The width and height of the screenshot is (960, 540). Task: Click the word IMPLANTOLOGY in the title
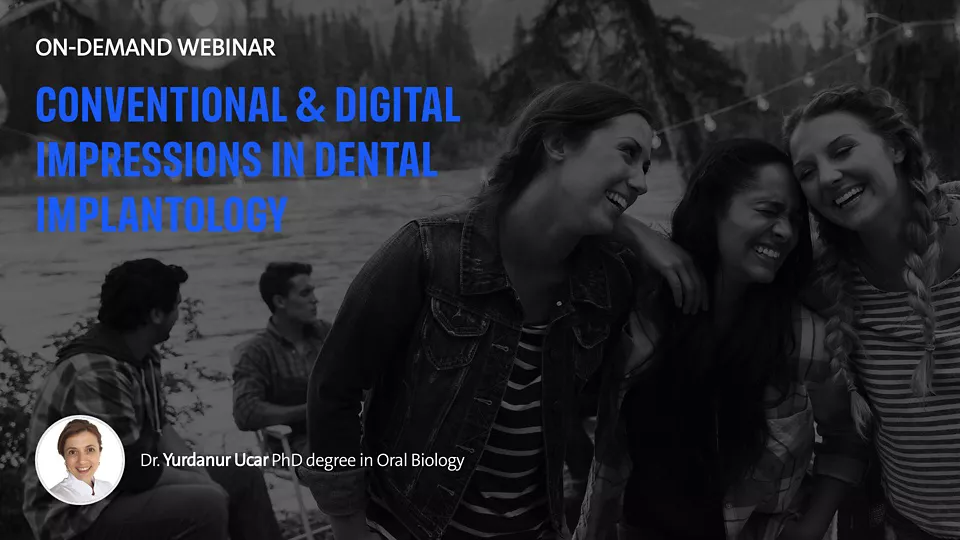162,213
